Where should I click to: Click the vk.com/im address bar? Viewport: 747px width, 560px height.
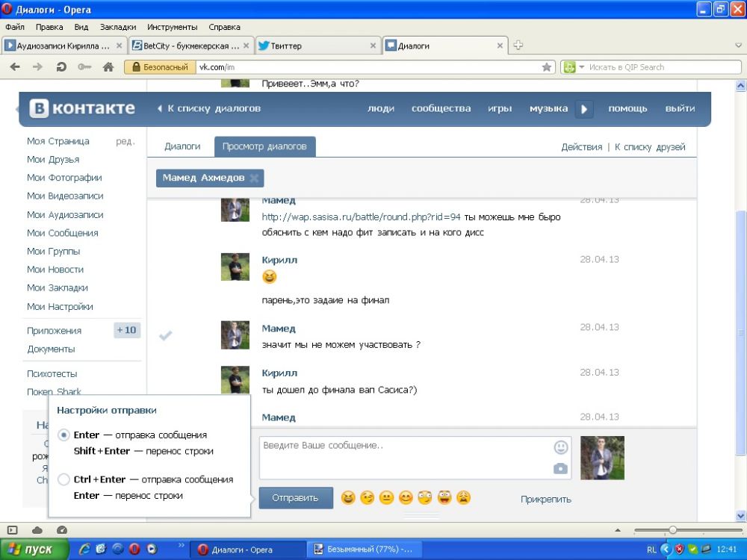click(369, 67)
